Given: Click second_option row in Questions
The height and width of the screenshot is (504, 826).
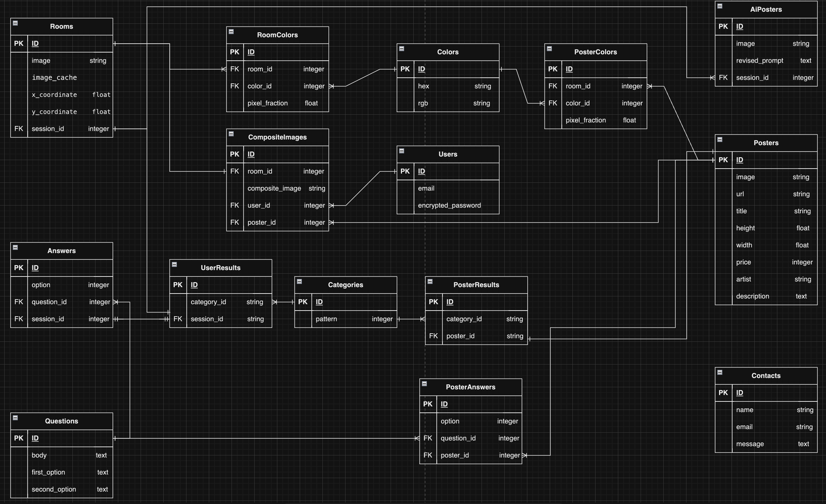Looking at the screenshot, I should coord(61,489).
